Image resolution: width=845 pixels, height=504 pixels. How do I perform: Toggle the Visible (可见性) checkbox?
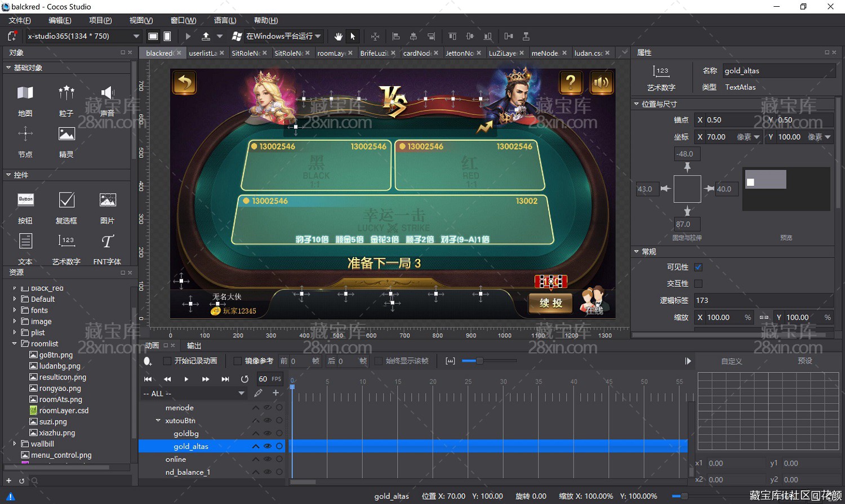[699, 267]
